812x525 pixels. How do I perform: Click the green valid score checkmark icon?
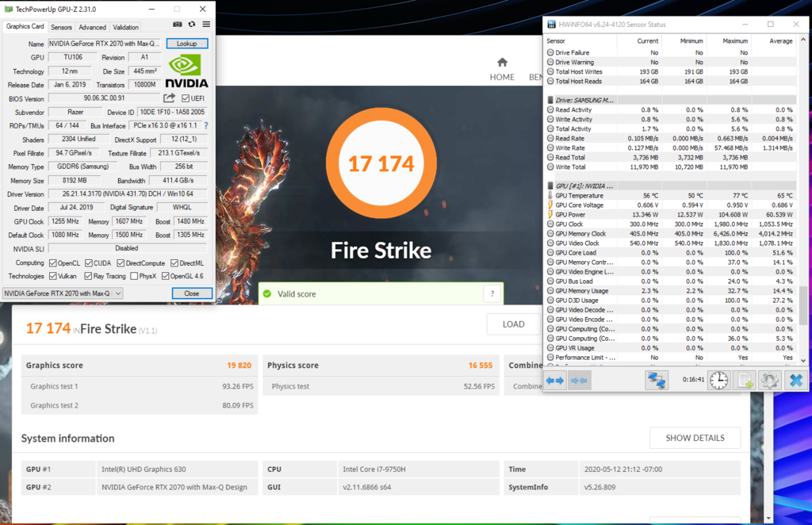267,293
